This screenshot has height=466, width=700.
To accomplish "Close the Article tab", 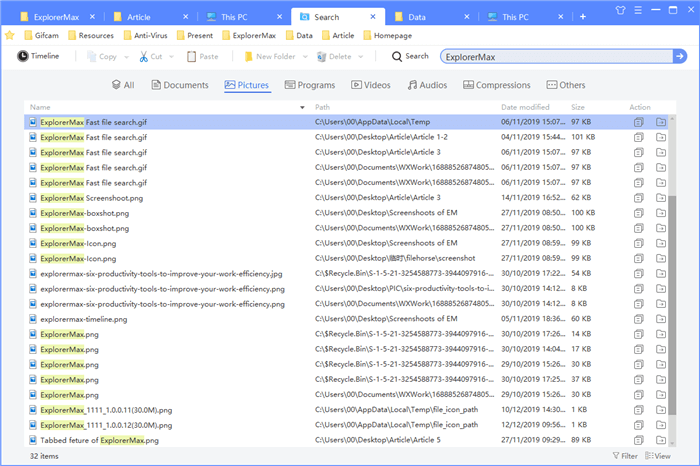I will (x=185, y=17).
